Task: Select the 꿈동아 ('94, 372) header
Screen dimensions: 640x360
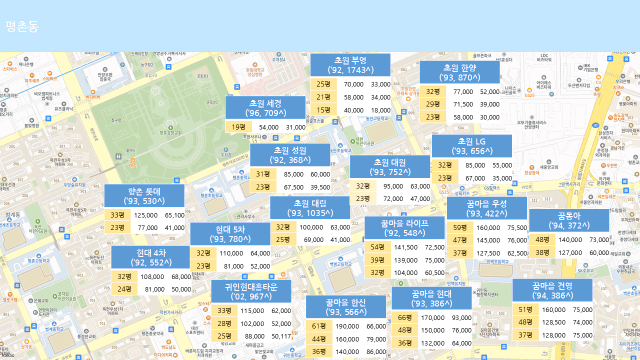Action: (569, 220)
